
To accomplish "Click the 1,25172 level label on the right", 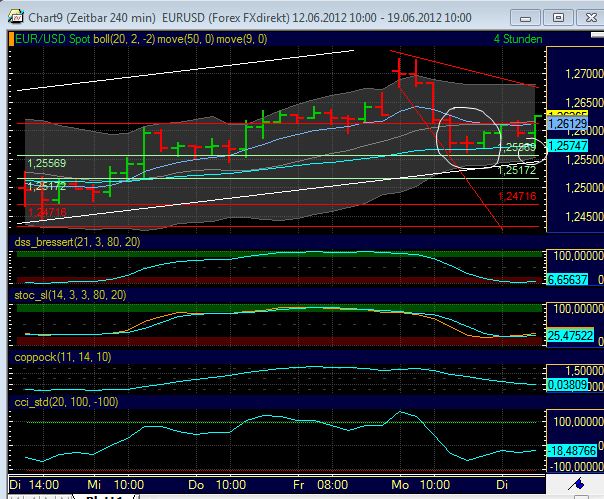I will 517,170.
